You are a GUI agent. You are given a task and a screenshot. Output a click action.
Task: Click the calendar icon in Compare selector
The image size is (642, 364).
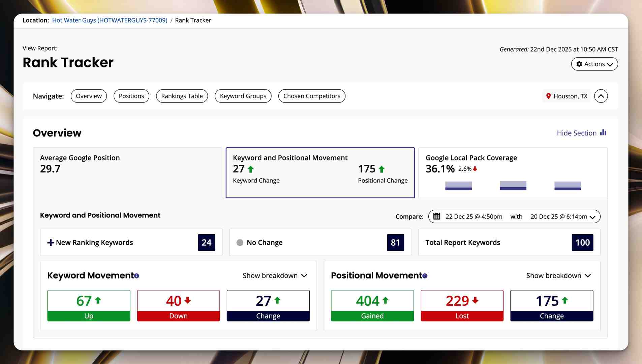(x=437, y=216)
